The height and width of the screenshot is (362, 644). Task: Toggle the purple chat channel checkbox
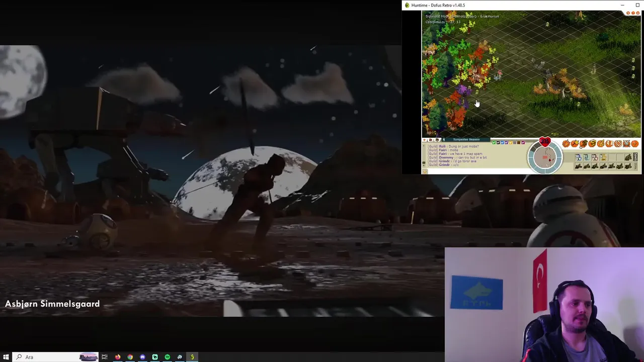click(506, 143)
